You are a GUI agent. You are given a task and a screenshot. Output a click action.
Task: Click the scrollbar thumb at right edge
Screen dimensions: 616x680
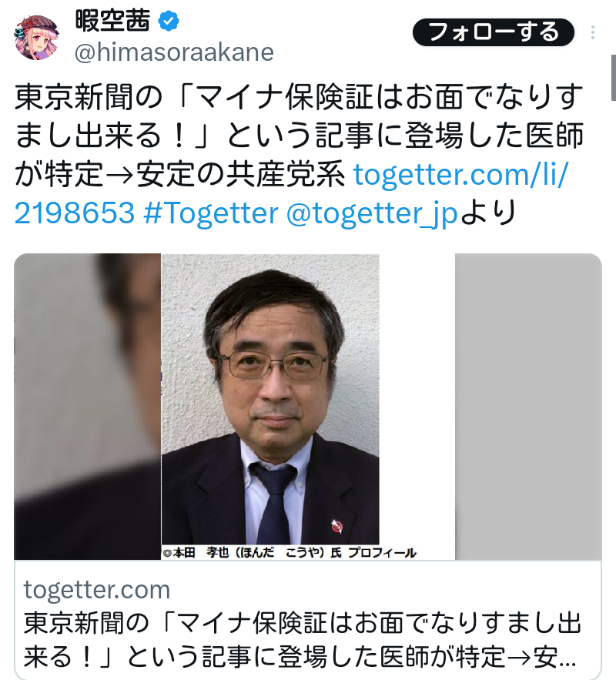tap(614, 78)
